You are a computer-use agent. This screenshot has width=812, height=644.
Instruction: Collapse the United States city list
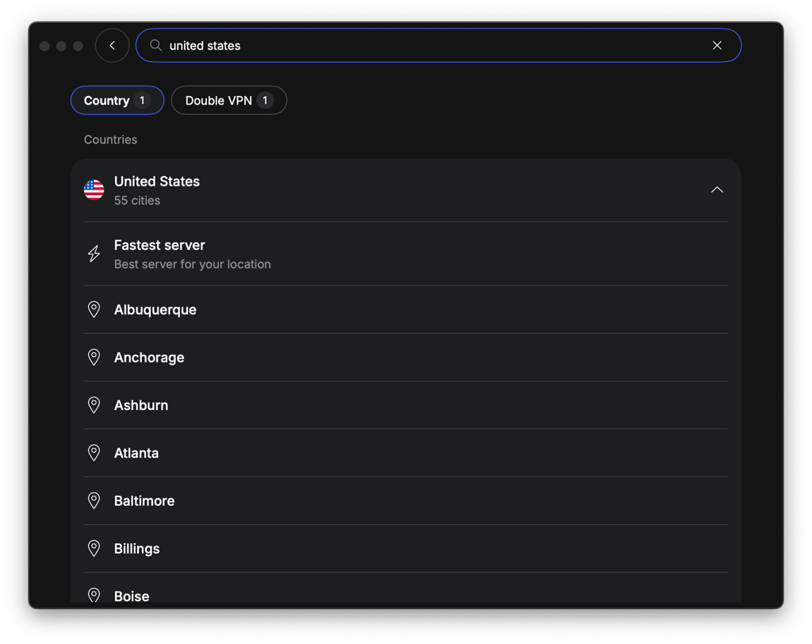pos(717,190)
